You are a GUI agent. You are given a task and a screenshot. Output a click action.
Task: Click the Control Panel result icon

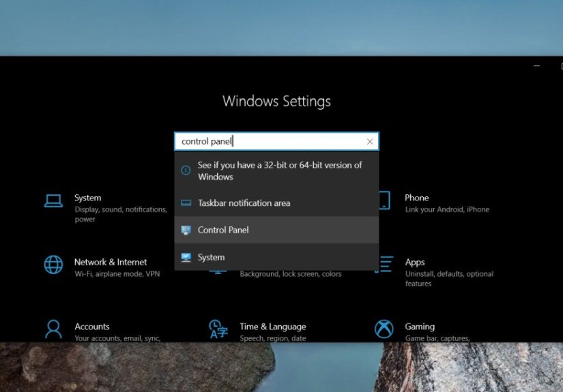pos(186,230)
